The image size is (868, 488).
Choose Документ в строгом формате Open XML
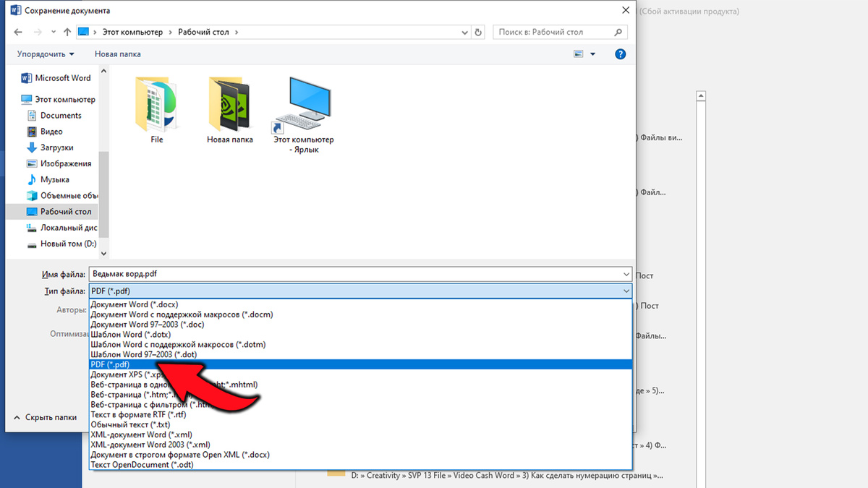360,455
